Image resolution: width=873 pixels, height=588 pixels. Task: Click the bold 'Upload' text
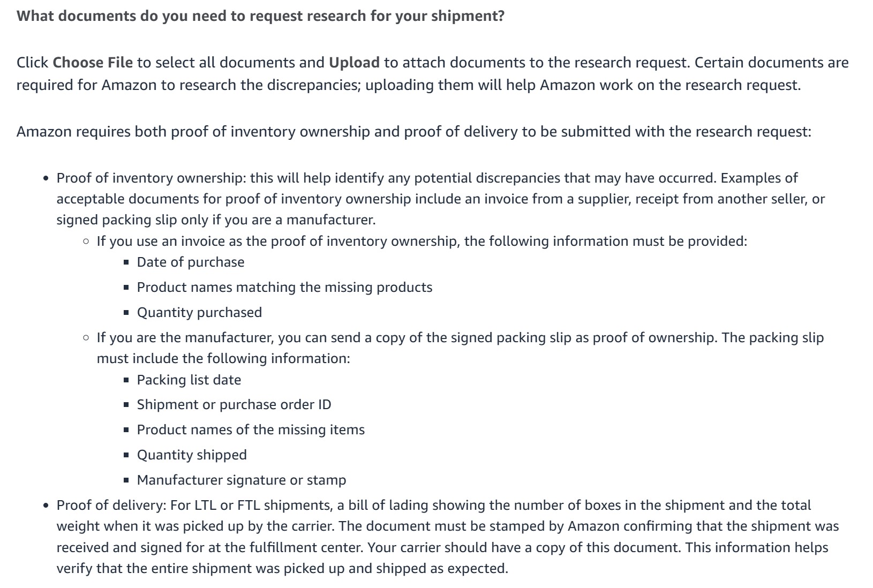click(x=354, y=63)
